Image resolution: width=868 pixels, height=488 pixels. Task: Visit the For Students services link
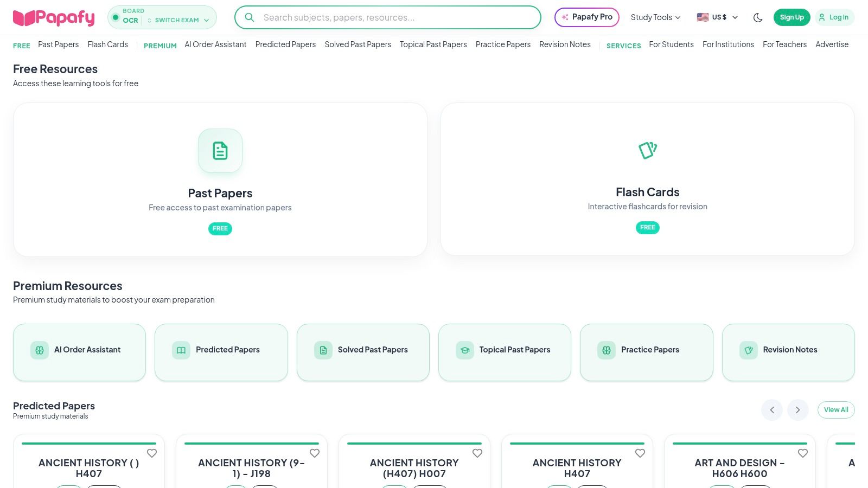(x=672, y=44)
